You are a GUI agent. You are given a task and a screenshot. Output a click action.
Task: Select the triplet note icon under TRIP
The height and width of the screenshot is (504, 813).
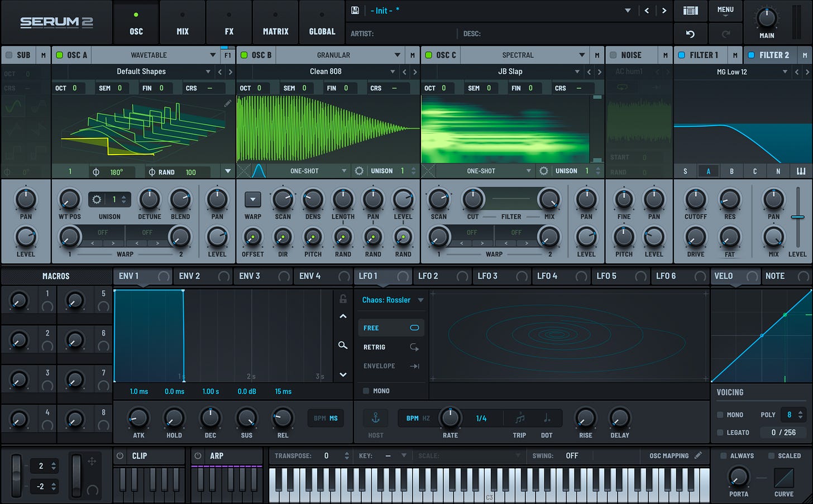(x=519, y=417)
